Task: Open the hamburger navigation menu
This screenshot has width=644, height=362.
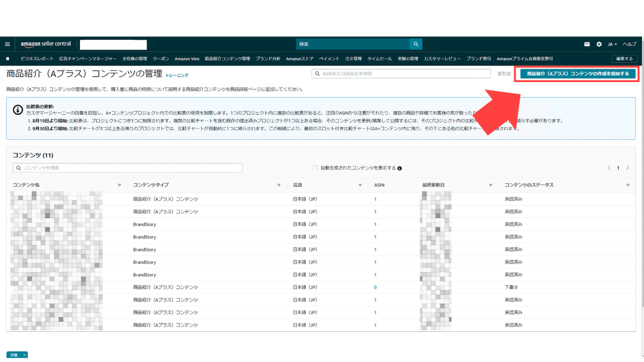Action: [x=8, y=45]
